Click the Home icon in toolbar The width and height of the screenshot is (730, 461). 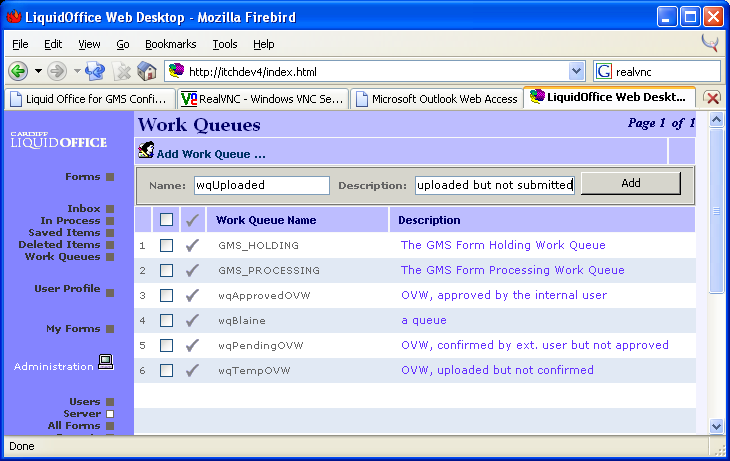147,71
